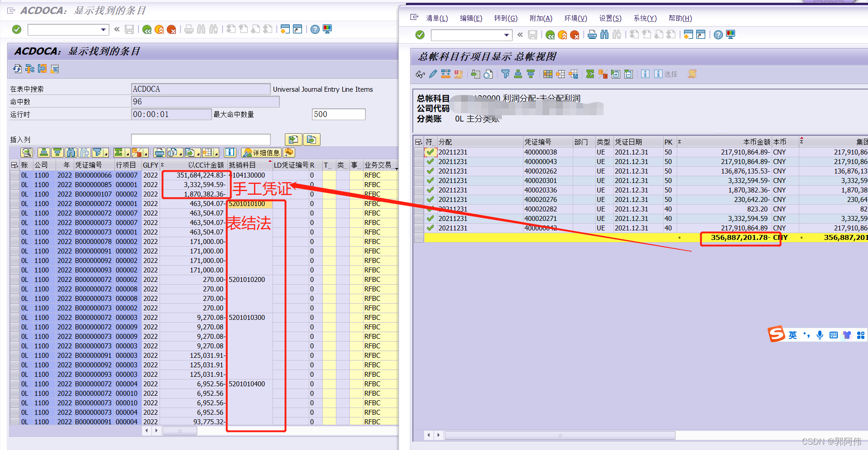Image resolution: width=868 pixels, height=450 pixels.
Task: Click Back green arrow in ACDOCA window
Action: [147, 29]
